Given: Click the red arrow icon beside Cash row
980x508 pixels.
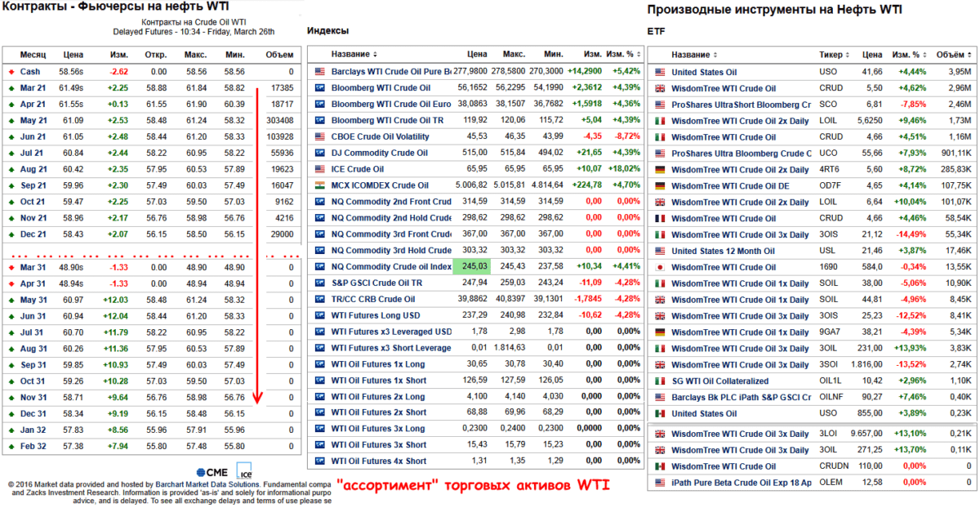Looking at the screenshot, I should pyautogui.click(x=11, y=72).
